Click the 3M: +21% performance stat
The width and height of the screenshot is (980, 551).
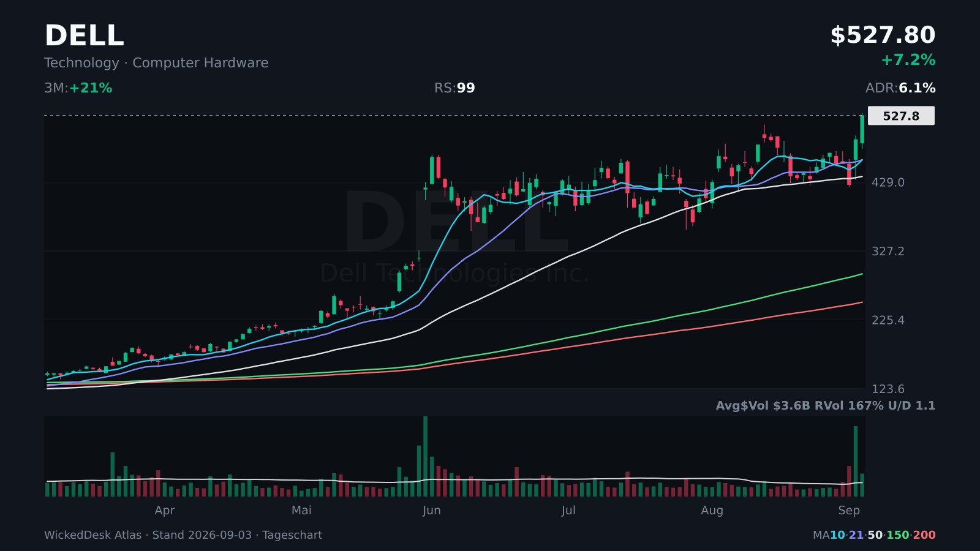pyautogui.click(x=78, y=88)
